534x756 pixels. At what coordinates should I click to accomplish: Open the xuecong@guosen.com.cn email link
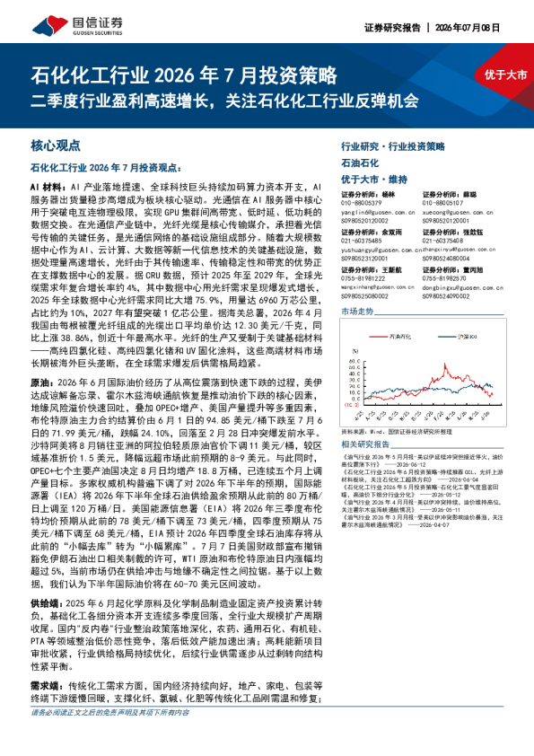pos(458,212)
